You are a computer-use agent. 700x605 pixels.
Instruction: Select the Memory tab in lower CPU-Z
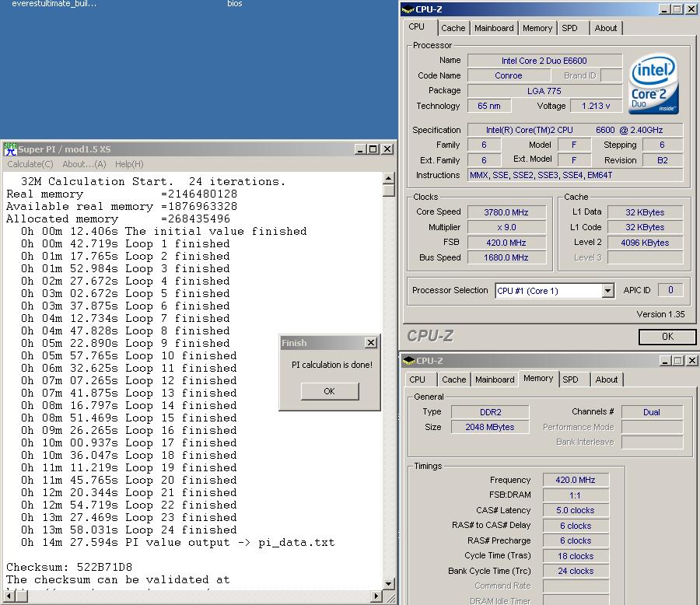[538, 378]
